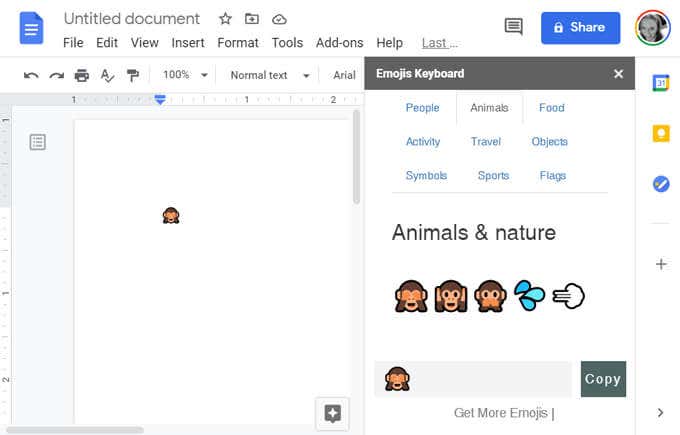Select the paint format roller tool

[x=132, y=75]
